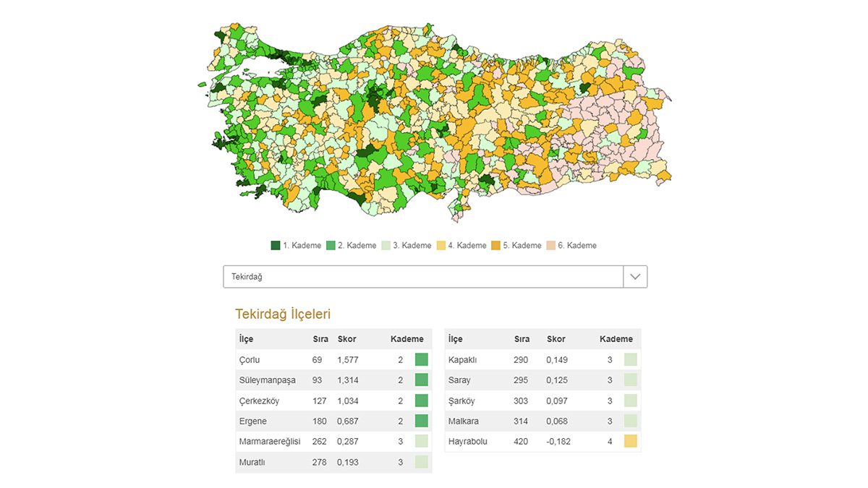Click the 2. Kademe legend swatch
The image size is (868, 488).
pos(331,246)
